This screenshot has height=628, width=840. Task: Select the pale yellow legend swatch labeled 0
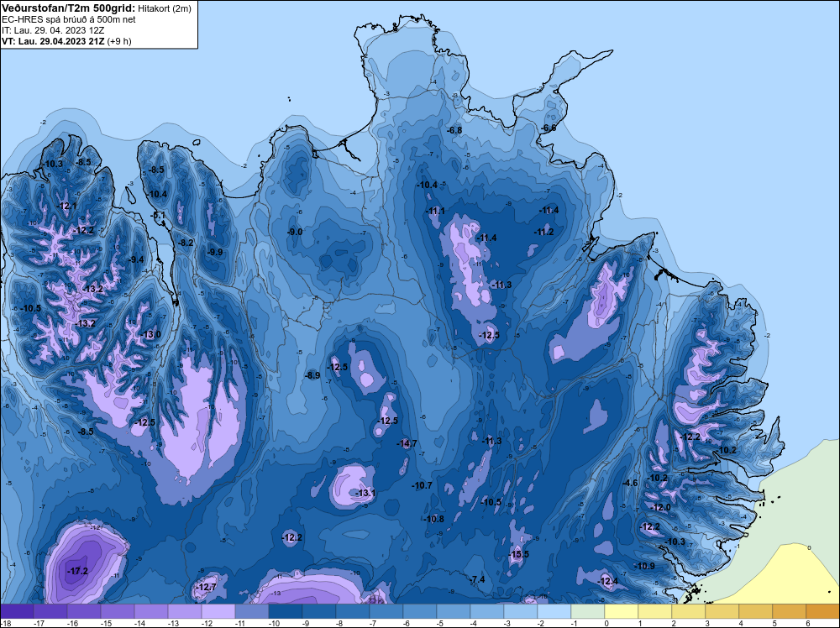coord(622,611)
